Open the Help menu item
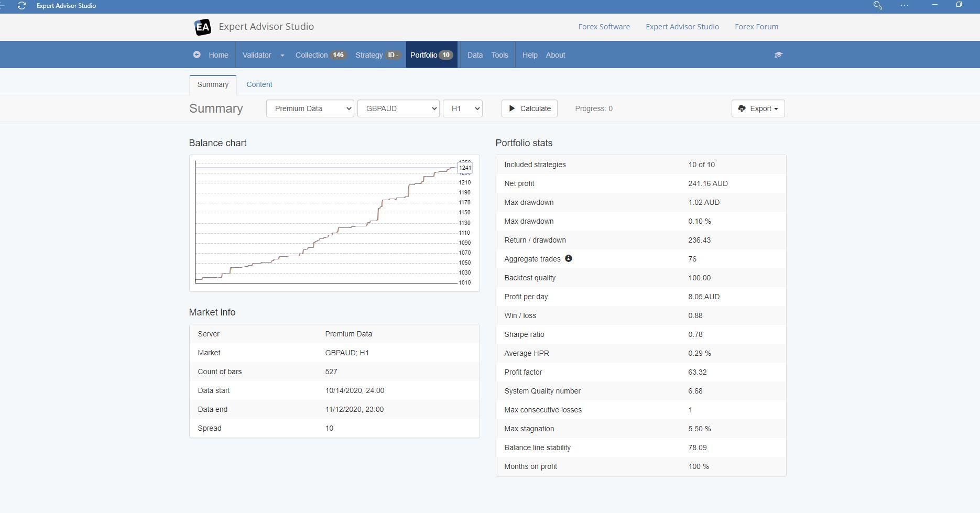The height and width of the screenshot is (513, 980). coord(530,55)
